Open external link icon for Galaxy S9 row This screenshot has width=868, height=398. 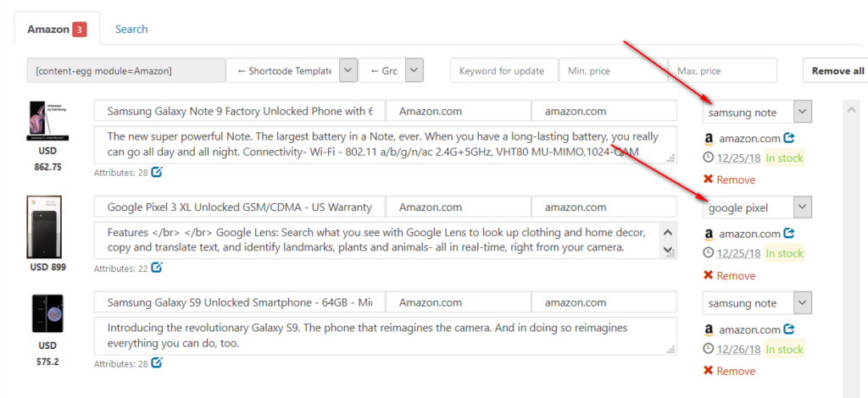point(790,329)
